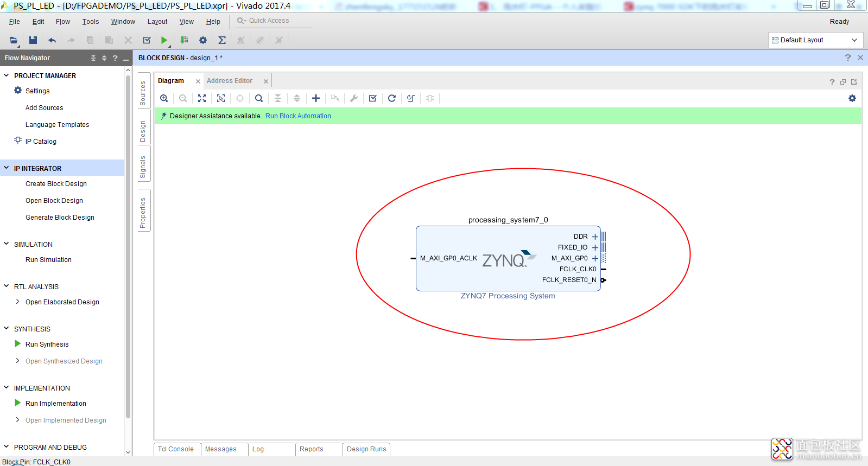Image resolution: width=868 pixels, height=466 pixels.
Task: Open Flow Navigator help question mark
Action: point(115,58)
